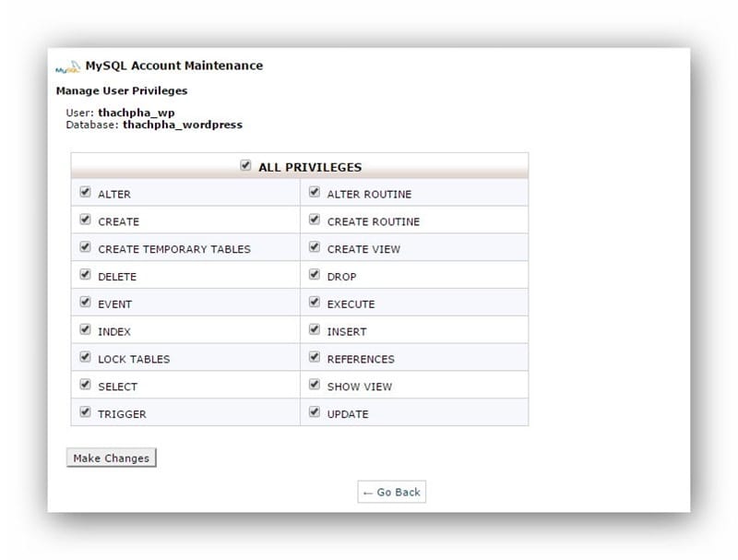
Task: Toggle the ALL PRIVILEGES checkbox
Action: pos(245,165)
